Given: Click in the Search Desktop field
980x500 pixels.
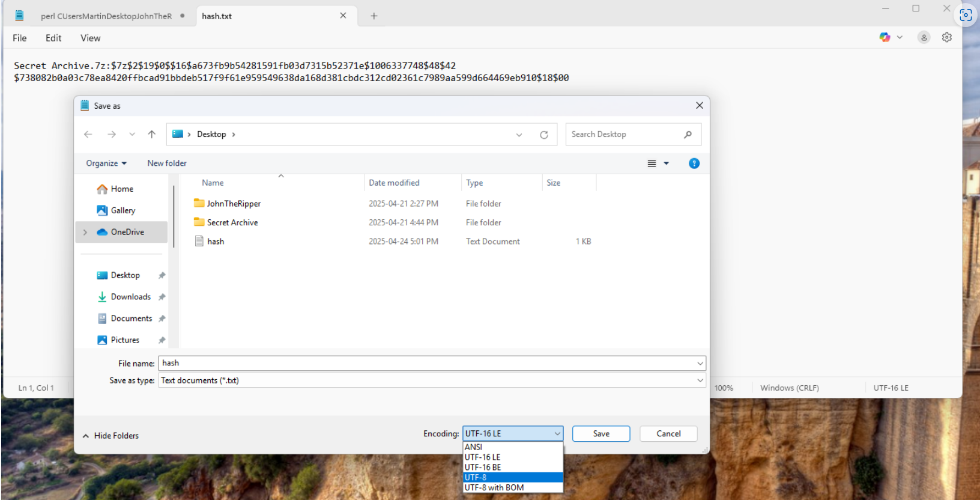Looking at the screenshot, I should 625,135.
